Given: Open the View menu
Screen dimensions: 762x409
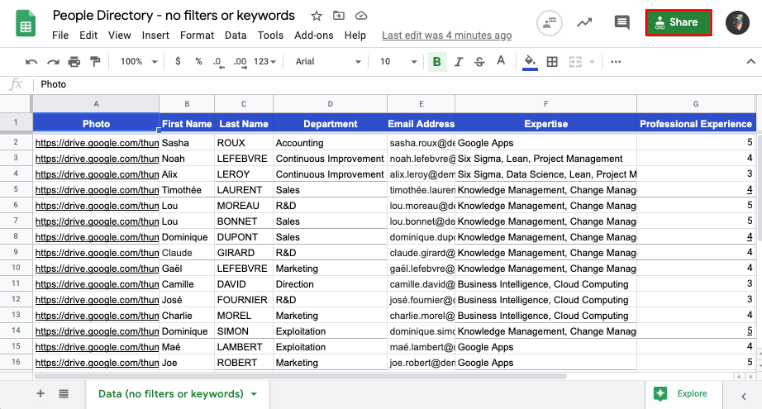Looking at the screenshot, I should click(120, 35).
